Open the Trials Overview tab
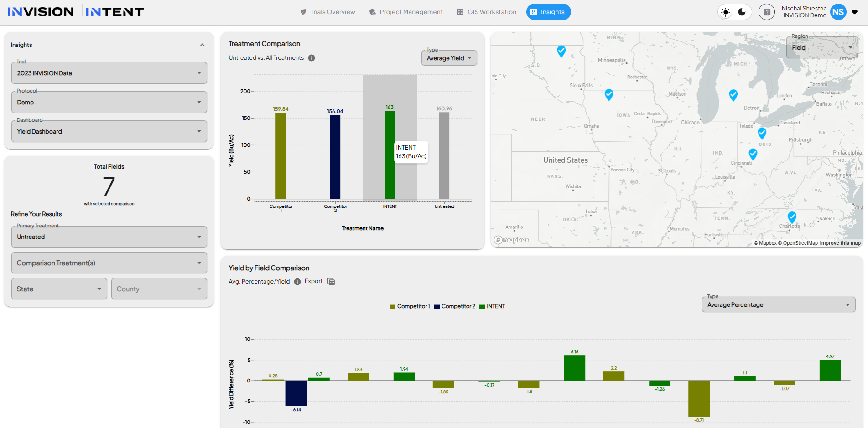 pyautogui.click(x=327, y=12)
